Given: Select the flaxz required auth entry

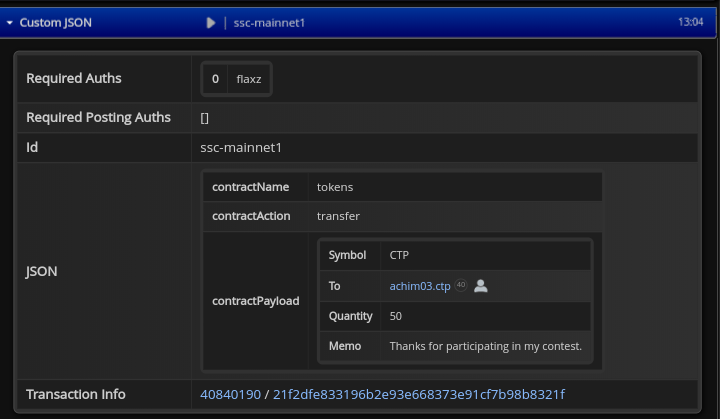Looking at the screenshot, I should point(248,79).
